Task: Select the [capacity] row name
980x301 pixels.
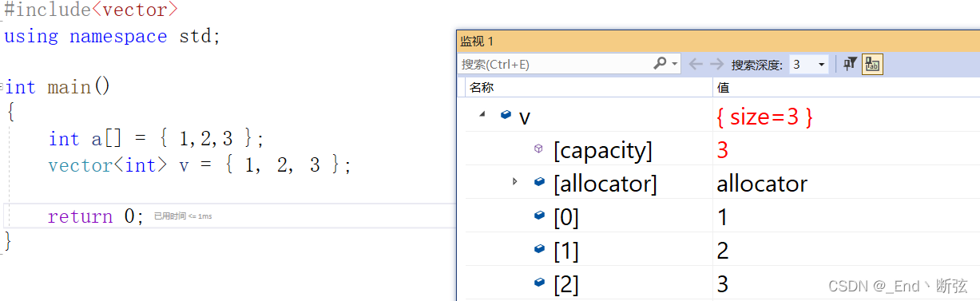Action: tap(602, 150)
